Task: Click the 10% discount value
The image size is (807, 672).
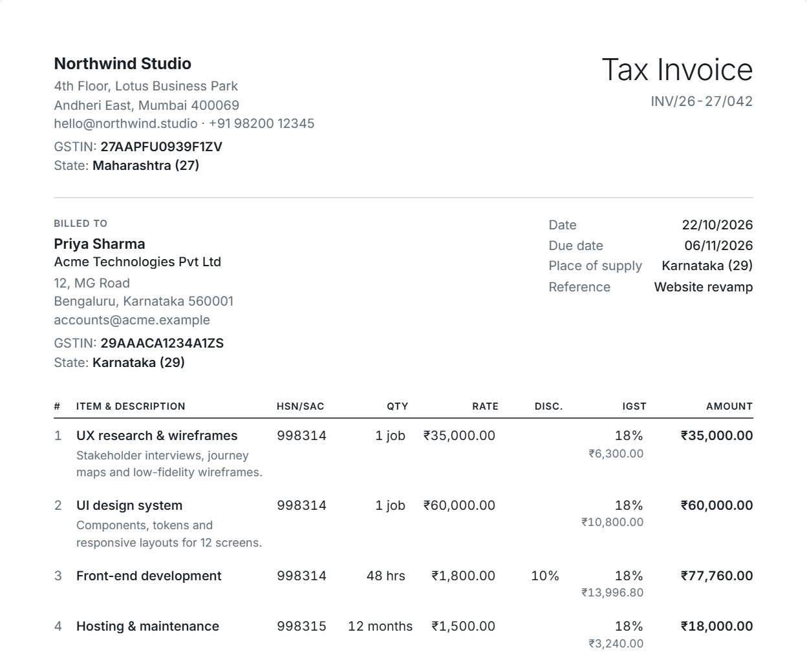Action: tap(545, 576)
